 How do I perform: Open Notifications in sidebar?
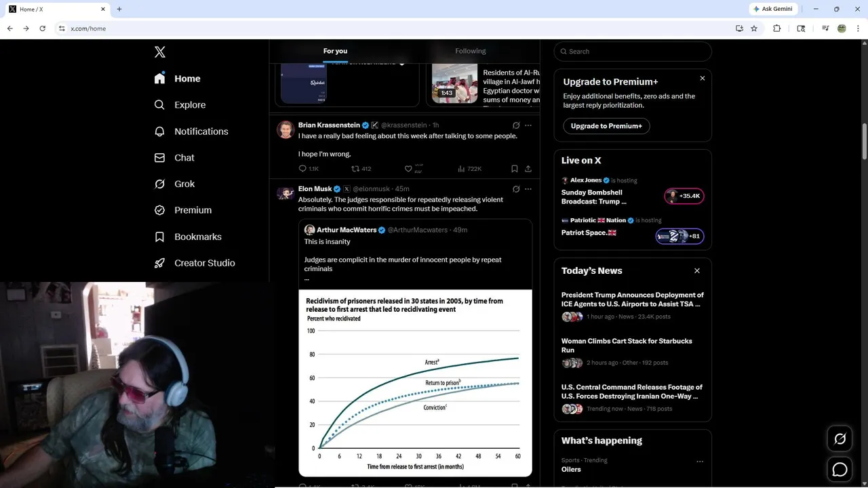point(191,131)
